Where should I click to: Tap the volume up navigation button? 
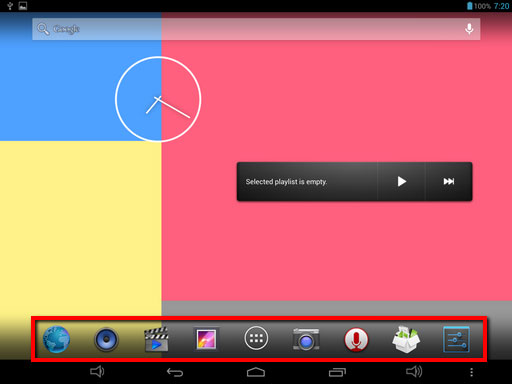(414, 372)
